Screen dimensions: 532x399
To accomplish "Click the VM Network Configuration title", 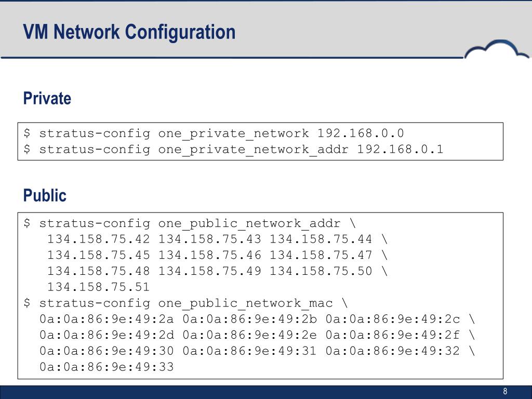I will pos(129,32).
